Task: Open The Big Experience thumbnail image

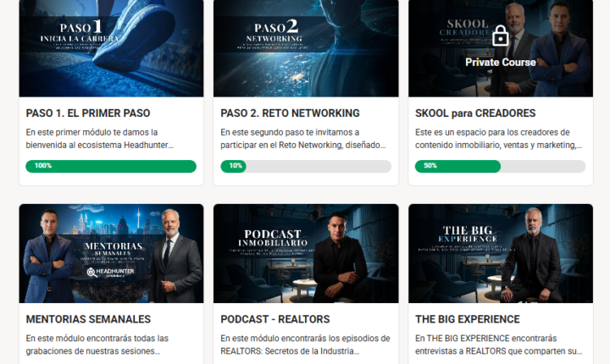Action: pos(501,254)
